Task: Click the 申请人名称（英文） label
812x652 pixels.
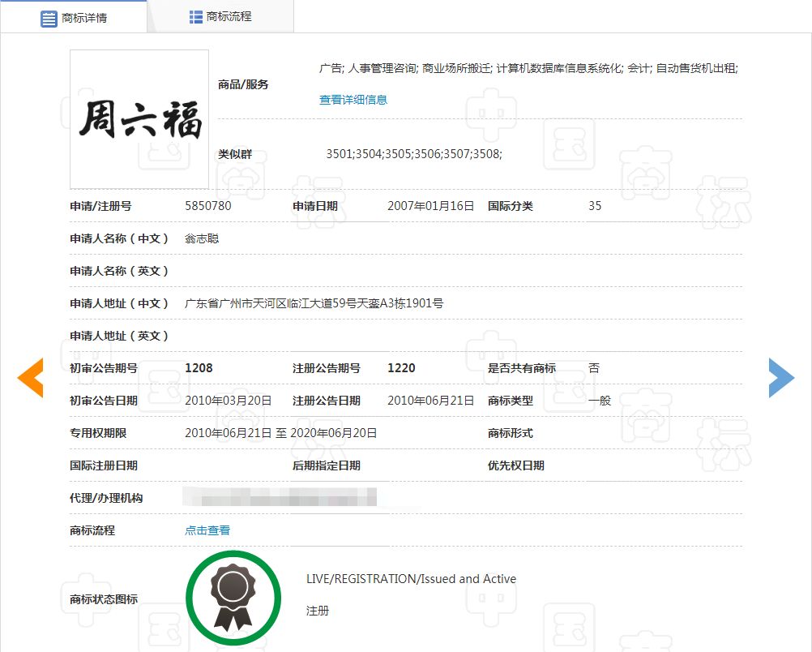Action: click(119, 271)
